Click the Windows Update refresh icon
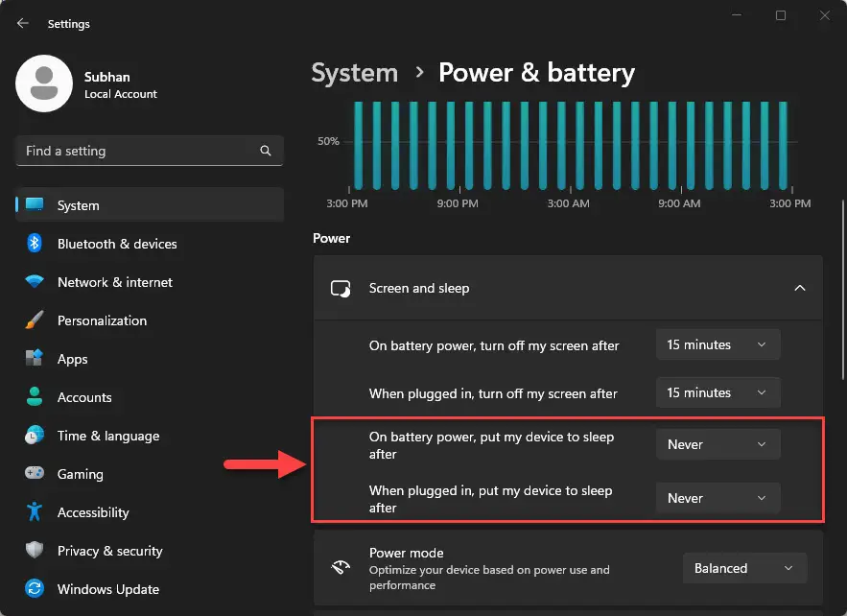This screenshot has width=847, height=616. tap(35, 588)
